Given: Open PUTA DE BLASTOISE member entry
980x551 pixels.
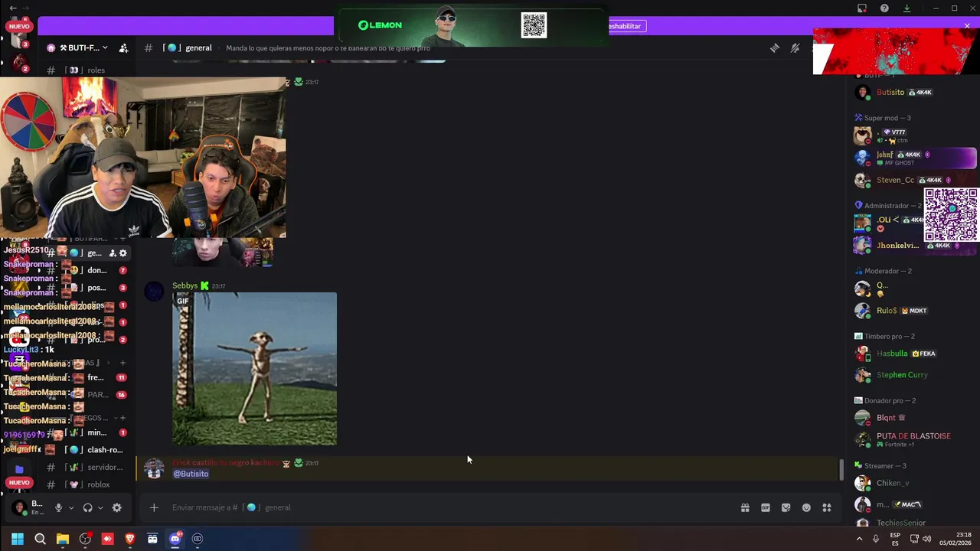Looking at the screenshot, I should pyautogui.click(x=915, y=439).
